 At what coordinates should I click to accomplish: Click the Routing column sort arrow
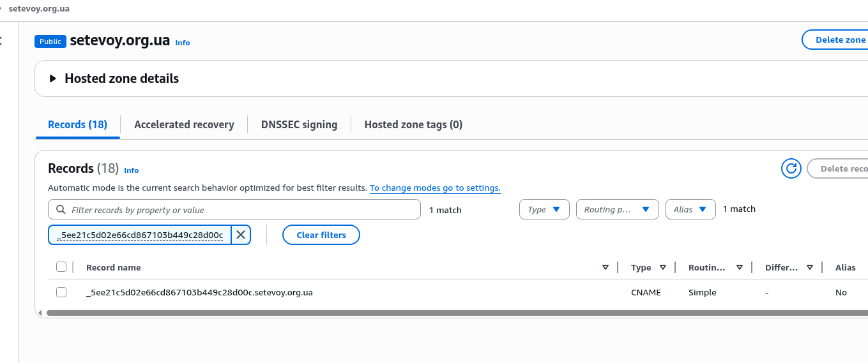click(739, 267)
